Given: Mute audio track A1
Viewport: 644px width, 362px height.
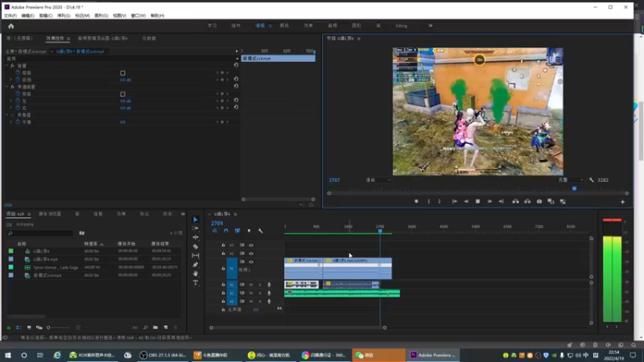Looking at the screenshot, I should point(251,285).
